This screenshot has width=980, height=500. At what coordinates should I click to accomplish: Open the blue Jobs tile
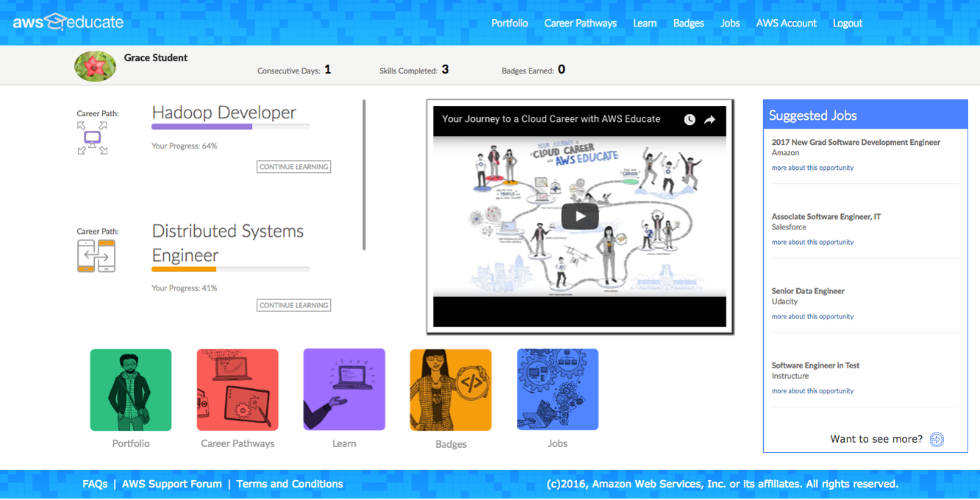(557, 390)
